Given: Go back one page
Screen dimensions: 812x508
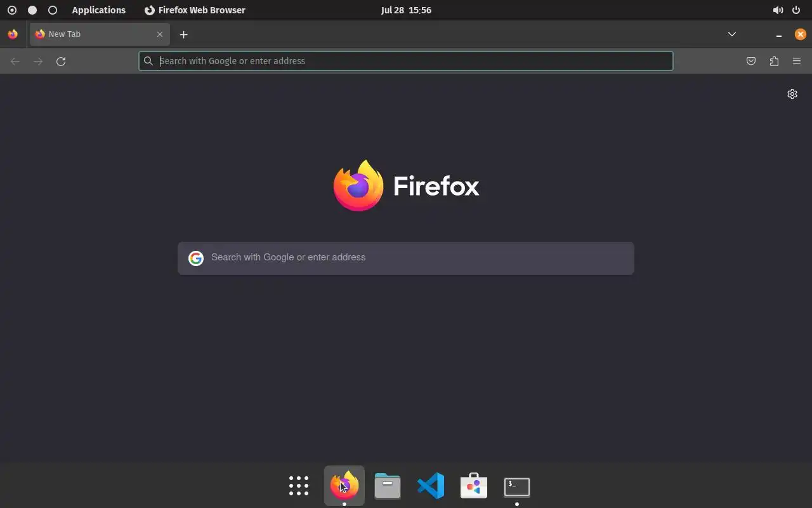Looking at the screenshot, I should click(x=15, y=61).
